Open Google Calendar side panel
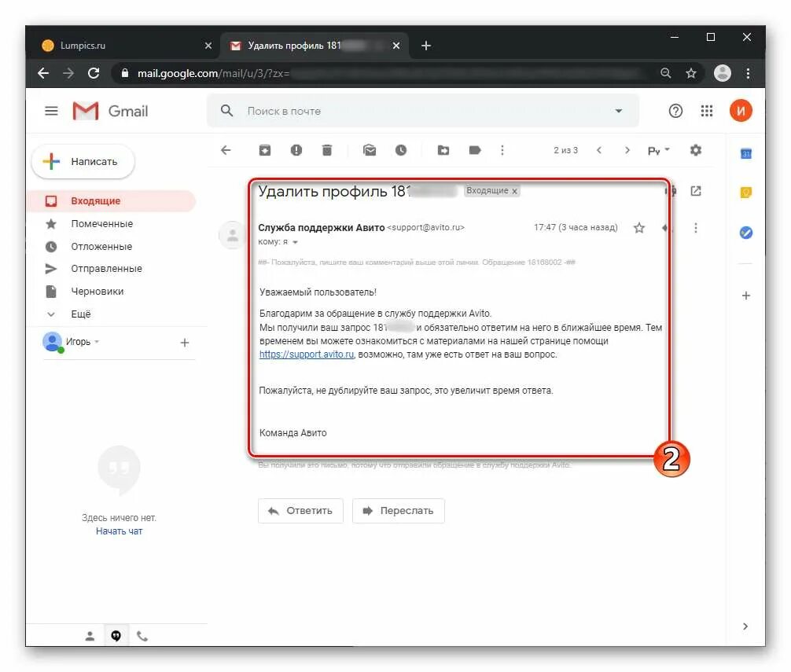This screenshot has width=791, height=672. coord(746,154)
